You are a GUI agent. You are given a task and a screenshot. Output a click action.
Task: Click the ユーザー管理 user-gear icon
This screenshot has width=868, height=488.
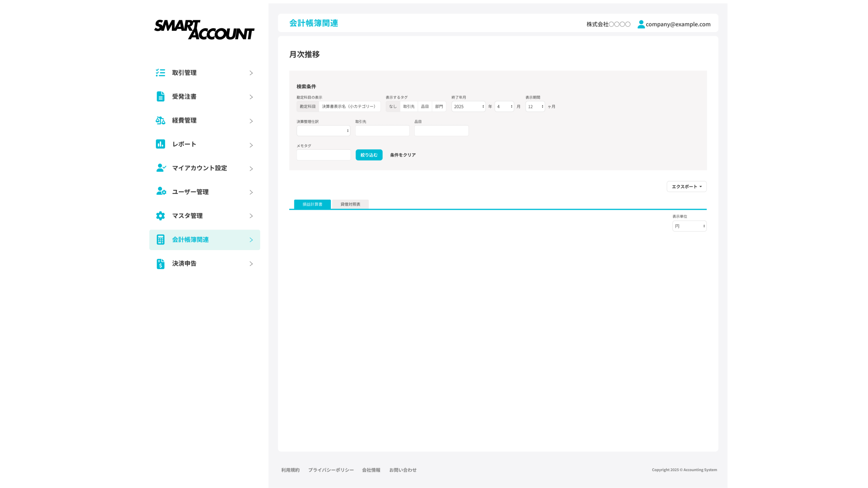[161, 191]
